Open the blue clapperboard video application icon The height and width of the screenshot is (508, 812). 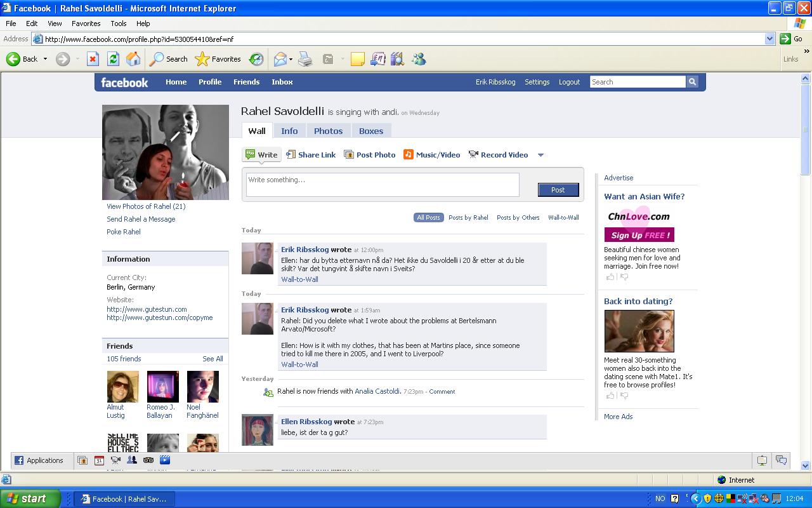165,460
